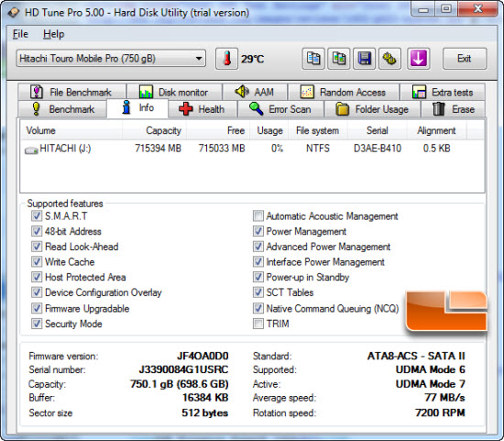504x441 pixels.
Task: Open the Error Scan magnifier tab
Action: coord(280,109)
